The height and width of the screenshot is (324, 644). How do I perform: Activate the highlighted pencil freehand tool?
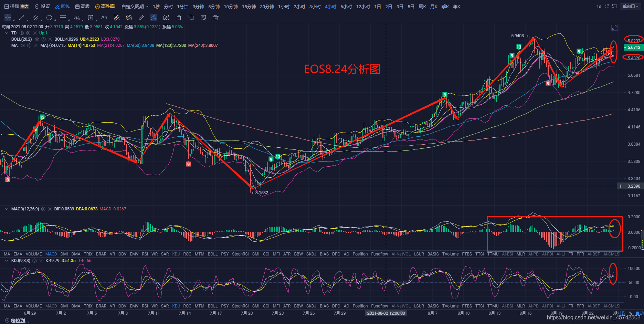(x=154, y=18)
